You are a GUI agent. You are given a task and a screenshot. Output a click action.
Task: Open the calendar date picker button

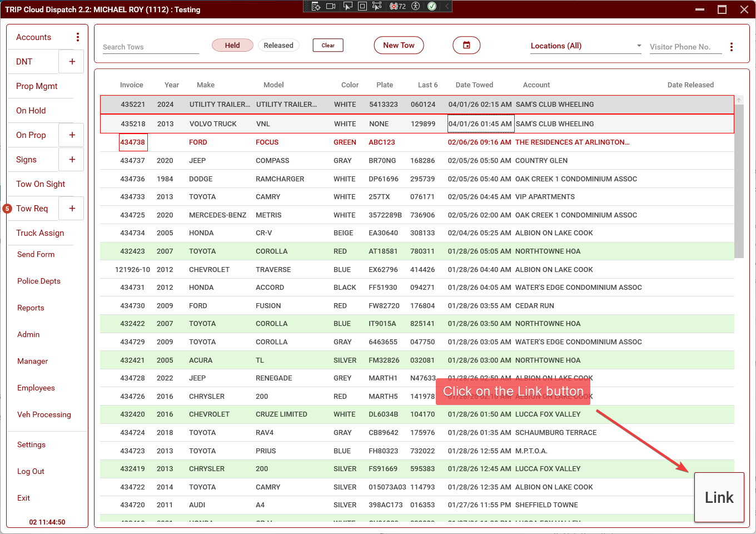(x=466, y=46)
